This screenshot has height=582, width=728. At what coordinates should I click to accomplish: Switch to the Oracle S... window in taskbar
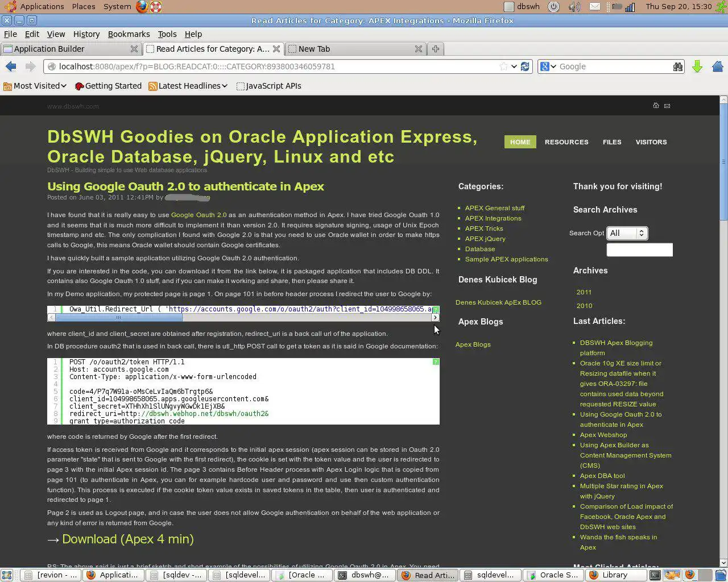pyautogui.click(x=554, y=575)
